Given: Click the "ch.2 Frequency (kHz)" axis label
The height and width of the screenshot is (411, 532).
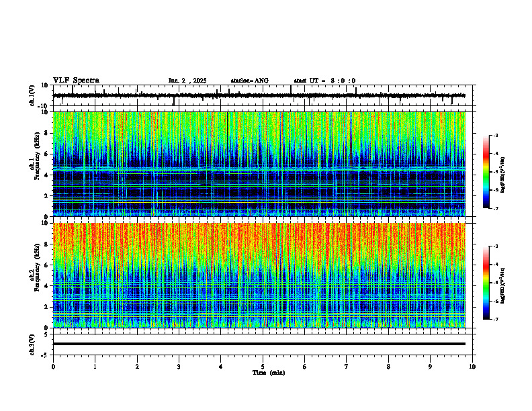Looking at the screenshot, I should [36, 267].
